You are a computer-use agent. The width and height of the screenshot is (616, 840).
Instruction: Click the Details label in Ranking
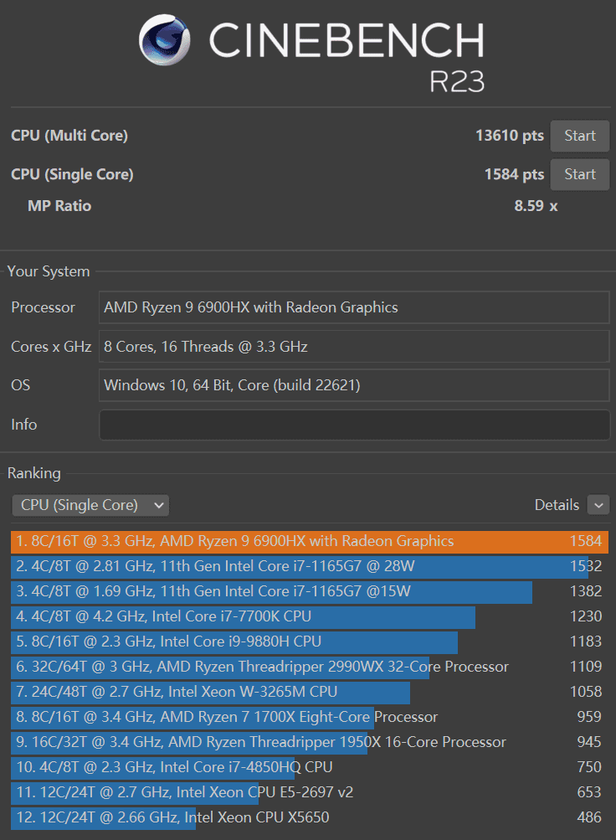(x=557, y=505)
